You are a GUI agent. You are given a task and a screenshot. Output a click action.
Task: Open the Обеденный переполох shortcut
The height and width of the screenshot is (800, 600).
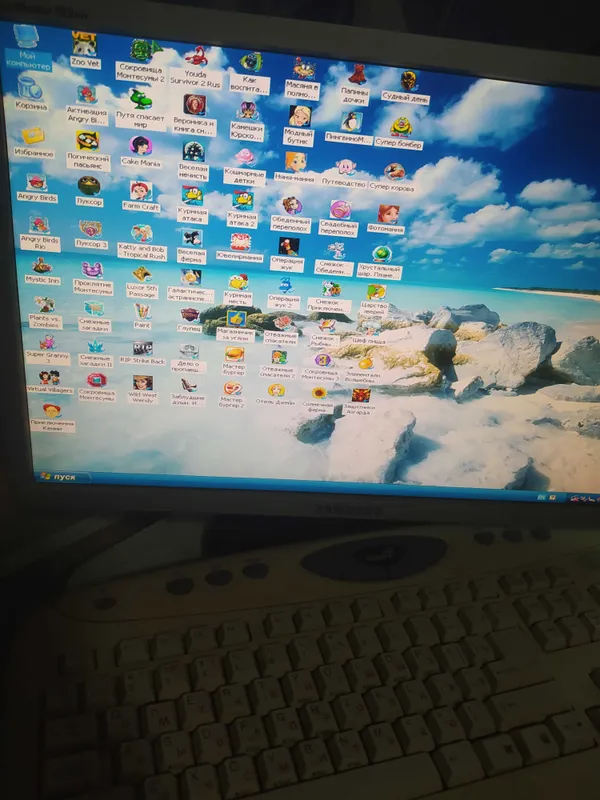point(291,215)
